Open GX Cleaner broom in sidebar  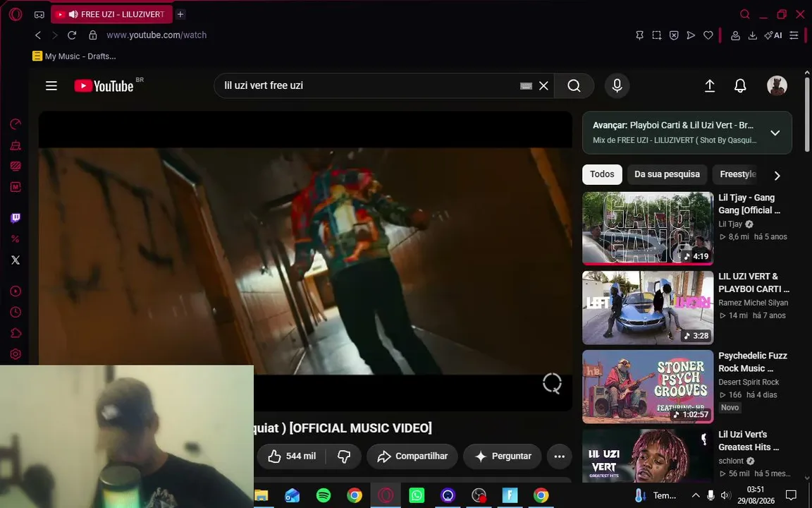16,145
